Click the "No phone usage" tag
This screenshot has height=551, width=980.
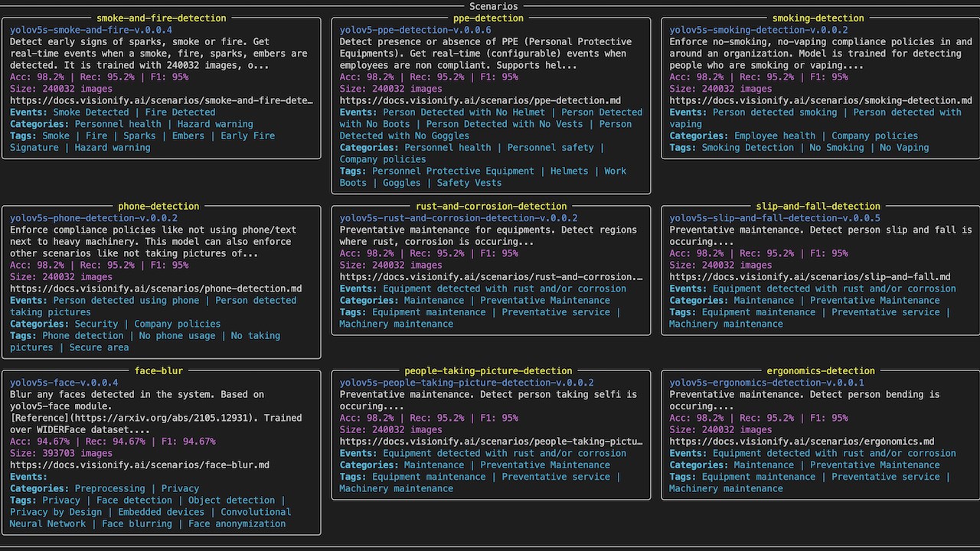pyautogui.click(x=178, y=336)
